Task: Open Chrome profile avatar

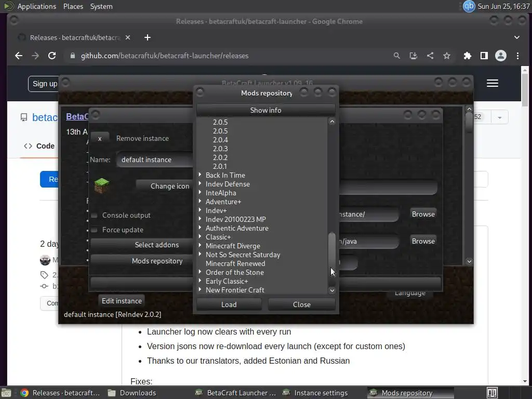Action: coord(501,56)
